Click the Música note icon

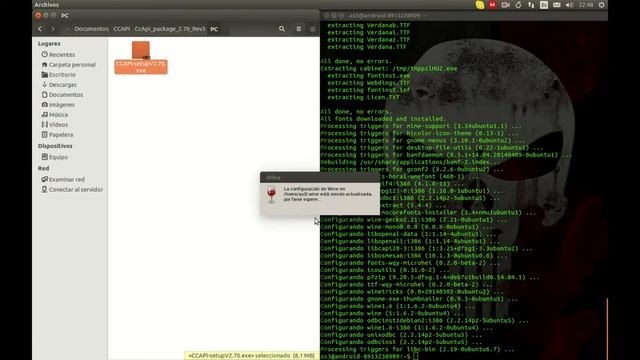coord(44,115)
